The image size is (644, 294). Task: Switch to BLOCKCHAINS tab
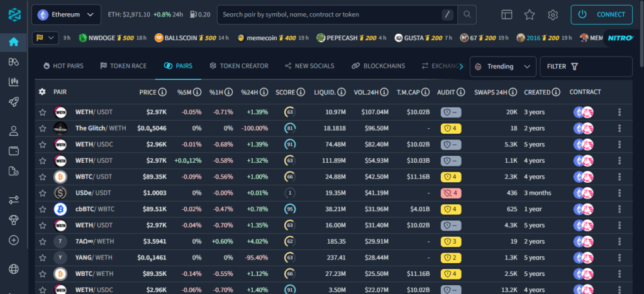(379, 66)
